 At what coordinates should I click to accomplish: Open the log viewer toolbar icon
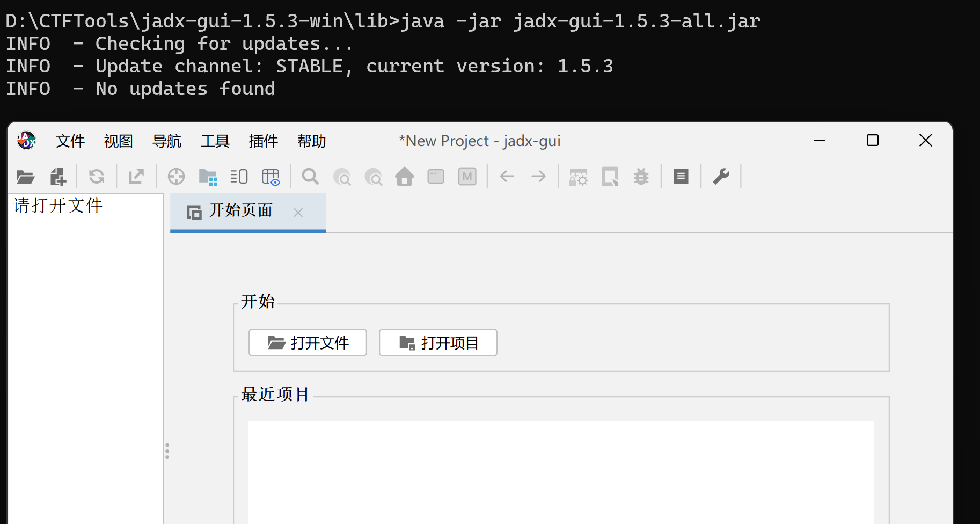point(681,177)
